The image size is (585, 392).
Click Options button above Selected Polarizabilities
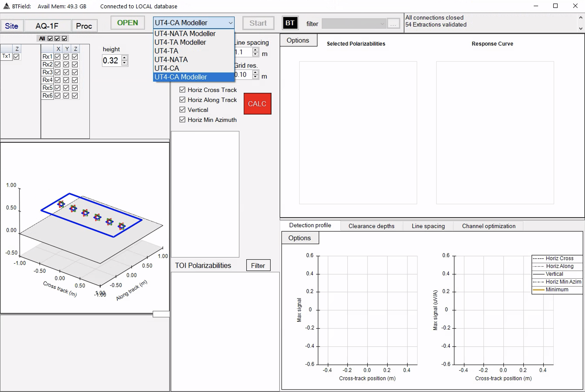[x=298, y=41]
